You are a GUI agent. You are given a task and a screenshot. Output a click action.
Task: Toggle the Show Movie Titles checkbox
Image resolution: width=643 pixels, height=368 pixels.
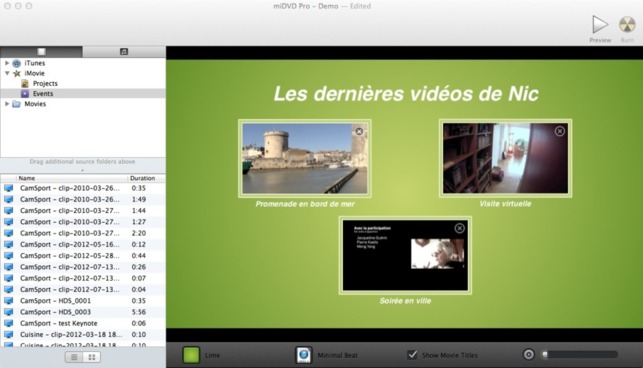click(413, 355)
